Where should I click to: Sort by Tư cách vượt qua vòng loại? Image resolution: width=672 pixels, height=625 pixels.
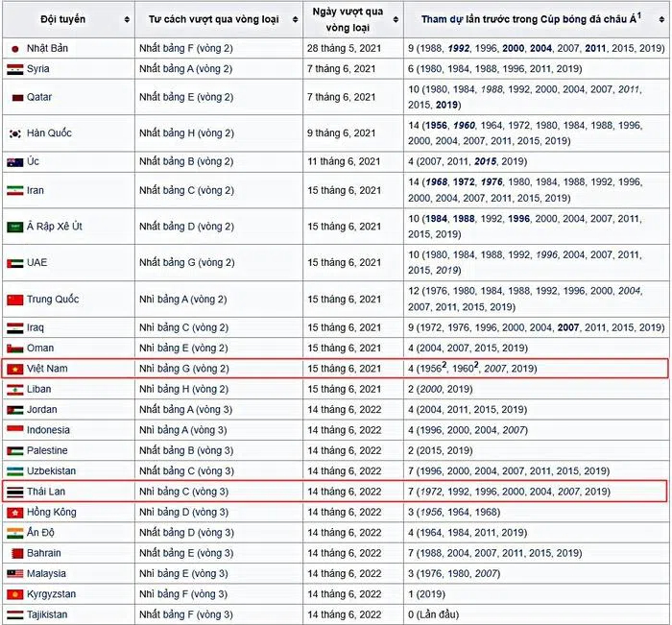pos(295,19)
